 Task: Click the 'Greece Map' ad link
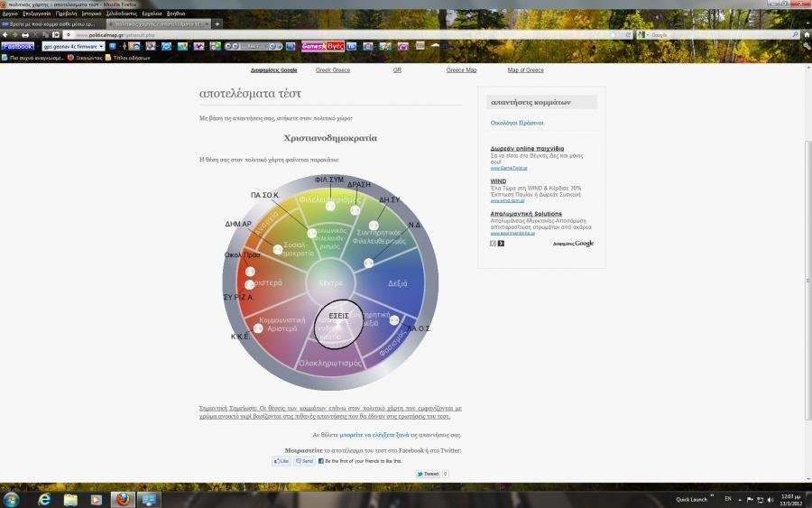(x=461, y=69)
